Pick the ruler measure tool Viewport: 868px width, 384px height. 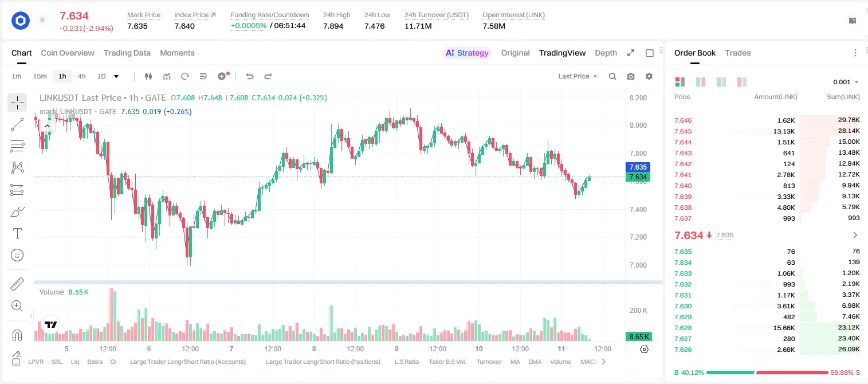point(17,284)
